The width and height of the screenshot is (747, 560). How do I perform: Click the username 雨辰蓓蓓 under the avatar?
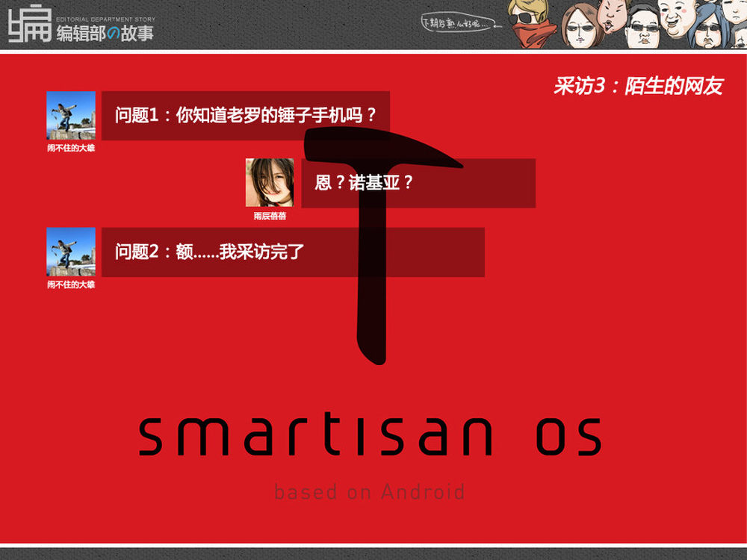coord(270,217)
